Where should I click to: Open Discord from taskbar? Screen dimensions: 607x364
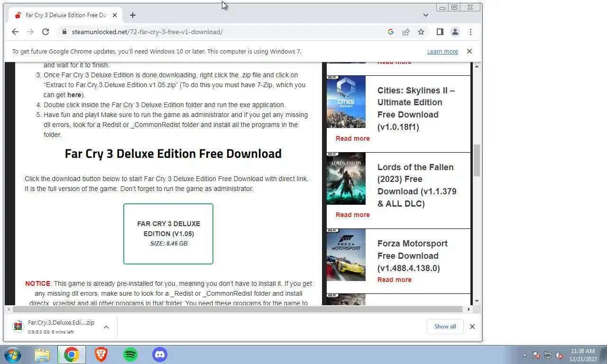click(160, 355)
